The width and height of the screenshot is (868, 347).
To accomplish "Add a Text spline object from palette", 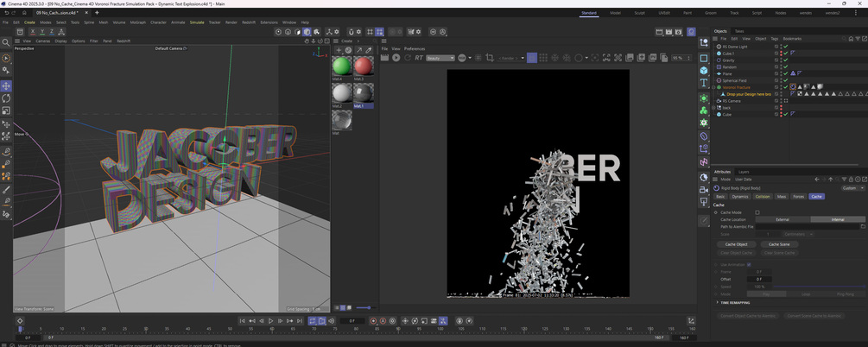I will point(704,83).
